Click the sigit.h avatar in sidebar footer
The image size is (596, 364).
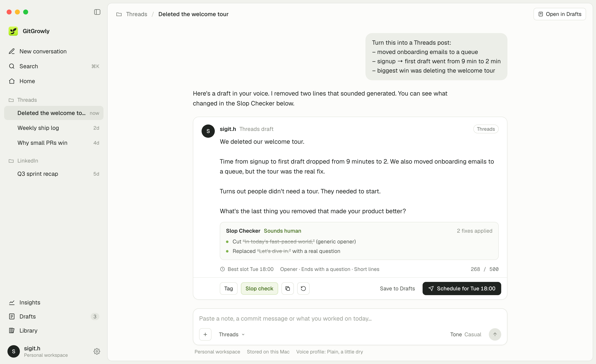(13, 351)
